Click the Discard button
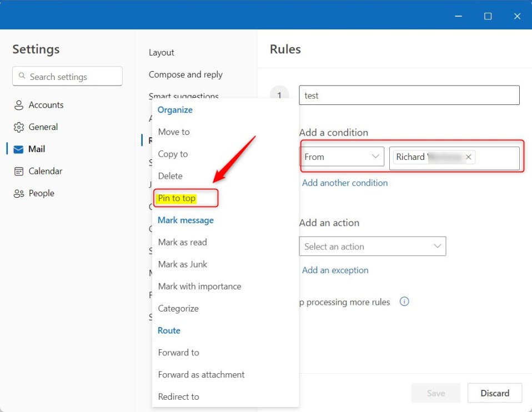Screen dimensions: 532x412 tap(494, 393)
